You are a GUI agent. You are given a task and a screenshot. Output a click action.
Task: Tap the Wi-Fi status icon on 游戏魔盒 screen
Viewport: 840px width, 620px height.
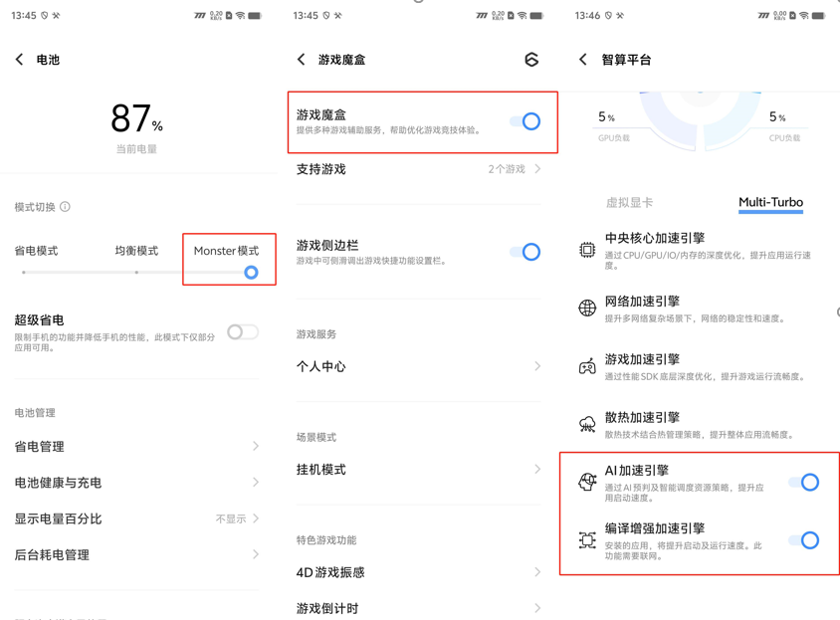pos(522,16)
